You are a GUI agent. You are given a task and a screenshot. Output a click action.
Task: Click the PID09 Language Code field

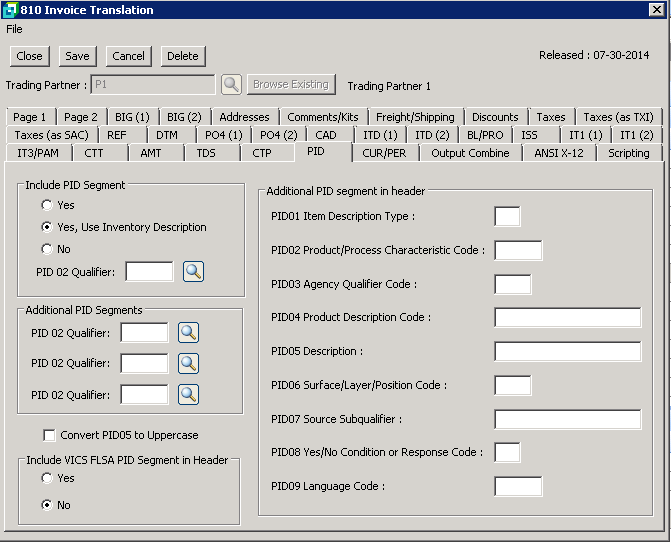click(x=518, y=487)
